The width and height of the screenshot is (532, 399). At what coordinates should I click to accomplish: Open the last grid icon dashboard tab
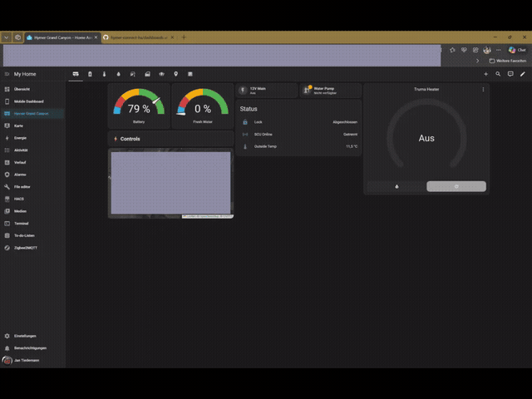tap(190, 74)
